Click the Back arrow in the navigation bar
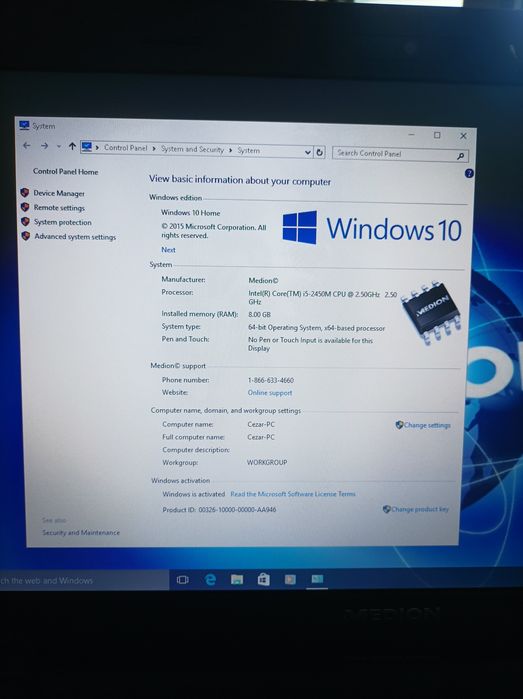523x699 pixels. (x=27, y=145)
